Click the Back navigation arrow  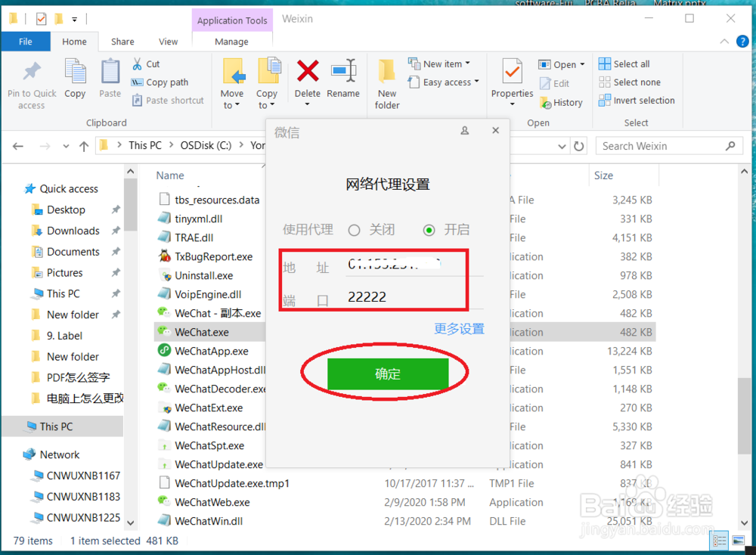(x=18, y=146)
